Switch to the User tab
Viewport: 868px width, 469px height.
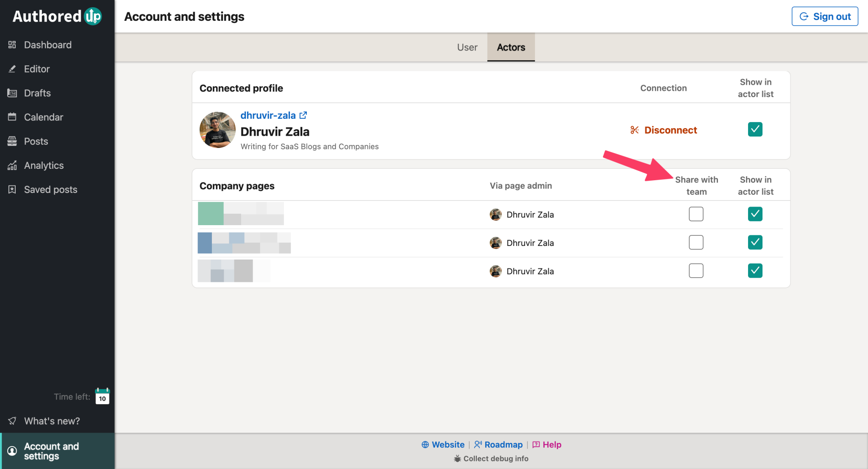click(x=467, y=47)
